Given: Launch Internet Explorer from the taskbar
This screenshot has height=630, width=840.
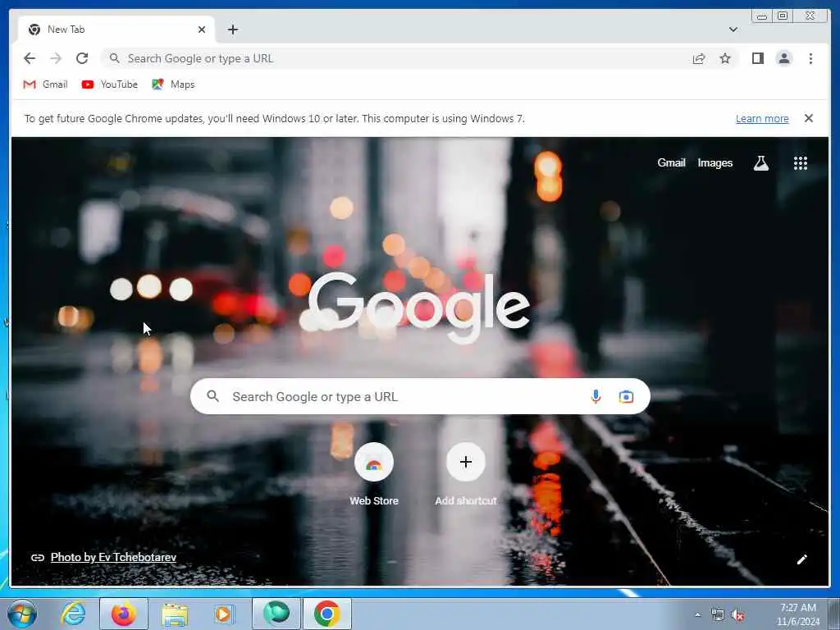Looking at the screenshot, I should [x=73, y=614].
